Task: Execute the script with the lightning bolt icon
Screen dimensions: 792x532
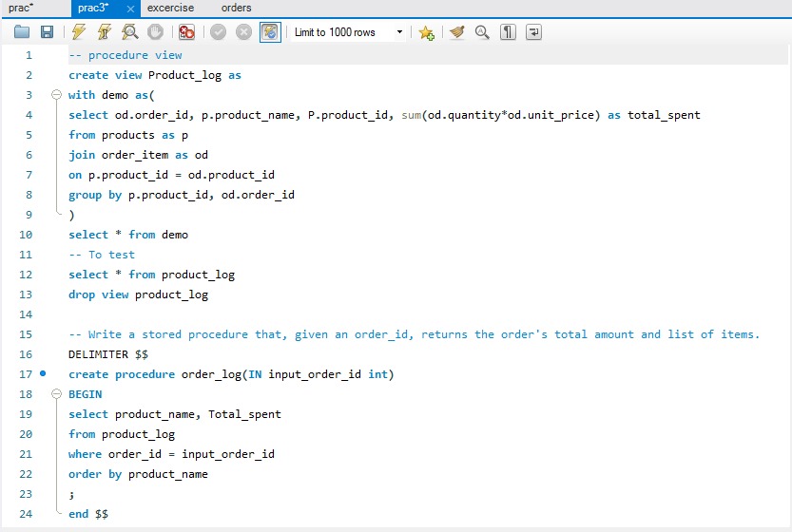Action: 79,32
